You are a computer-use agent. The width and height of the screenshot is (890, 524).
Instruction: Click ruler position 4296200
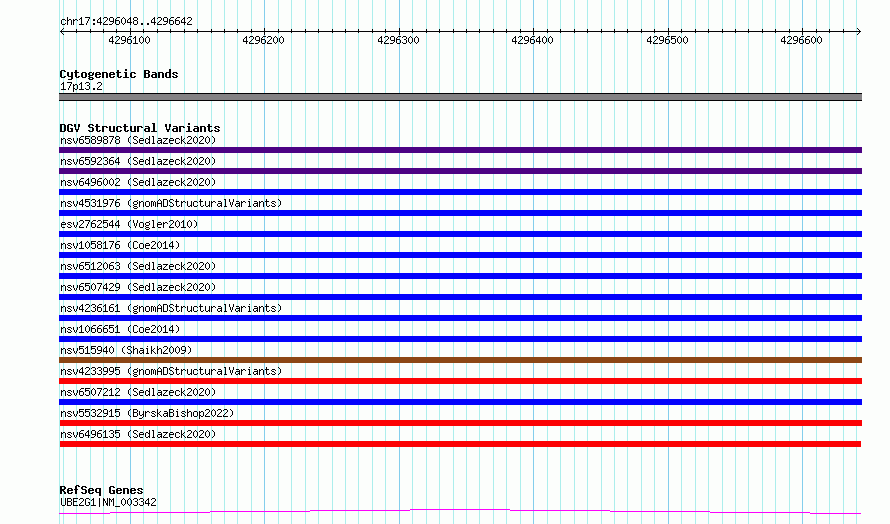263,40
